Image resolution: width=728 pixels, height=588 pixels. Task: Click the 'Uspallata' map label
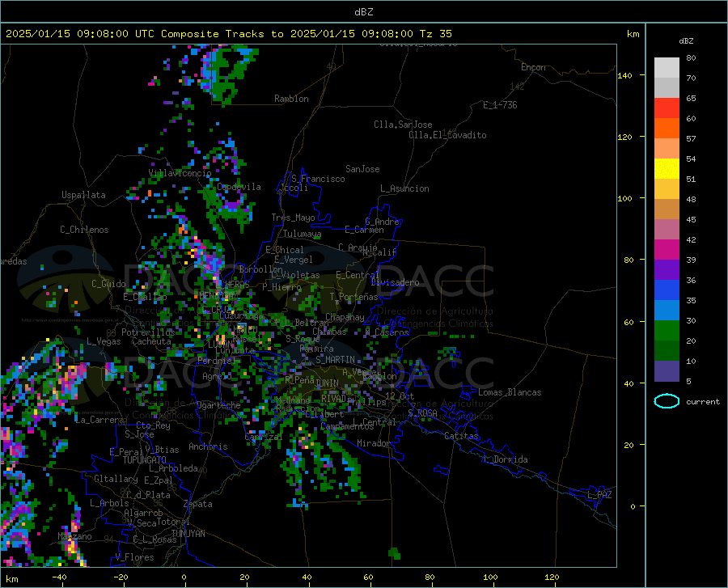83,195
